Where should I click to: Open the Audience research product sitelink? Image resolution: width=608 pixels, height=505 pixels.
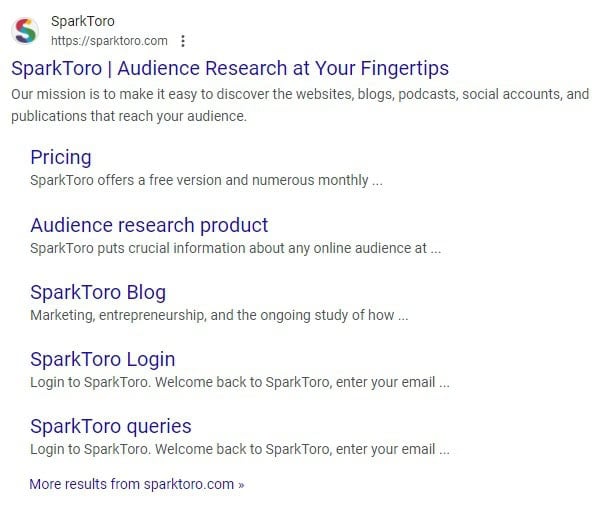pos(149,225)
